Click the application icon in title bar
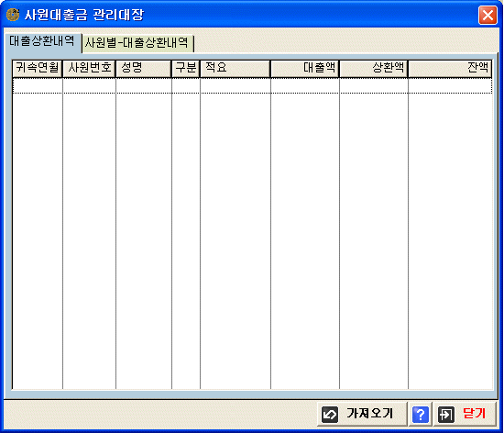 coord(13,15)
